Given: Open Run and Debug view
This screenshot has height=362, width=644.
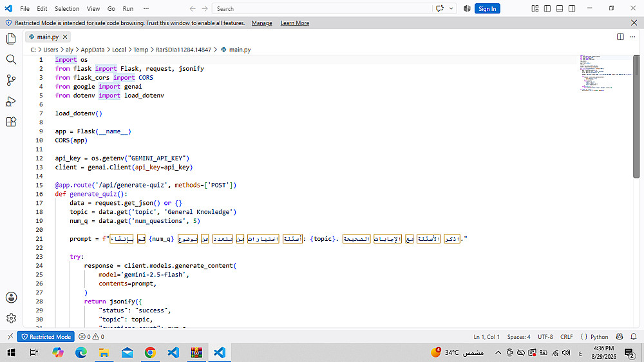Looking at the screenshot, I should click(11, 101).
